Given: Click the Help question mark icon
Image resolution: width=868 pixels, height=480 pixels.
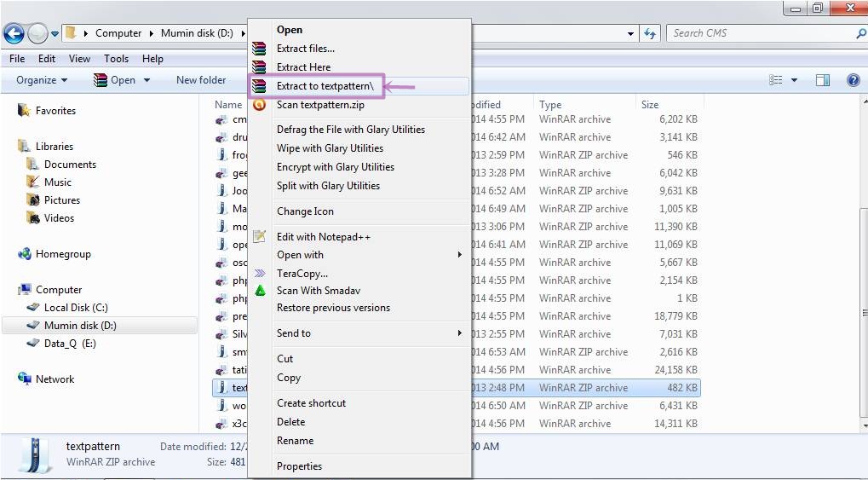Looking at the screenshot, I should point(853,80).
